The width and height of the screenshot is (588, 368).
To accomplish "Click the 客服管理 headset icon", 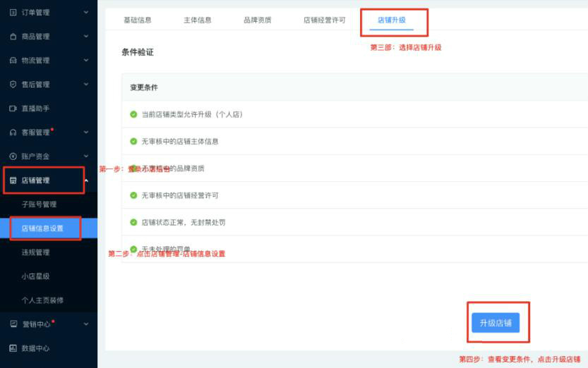I will [x=13, y=132].
